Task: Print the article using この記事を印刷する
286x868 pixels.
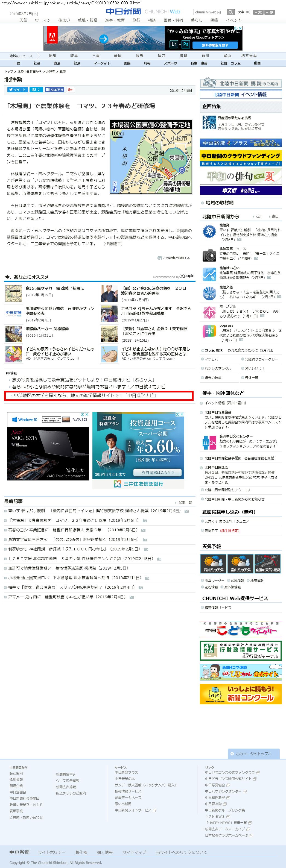Action: (174, 258)
